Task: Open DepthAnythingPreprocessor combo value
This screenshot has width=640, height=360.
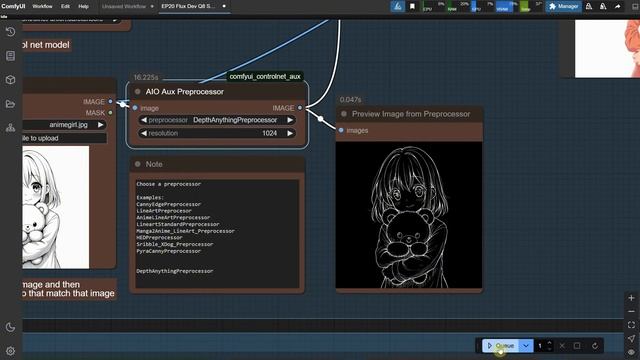Action: (x=235, y=120)
